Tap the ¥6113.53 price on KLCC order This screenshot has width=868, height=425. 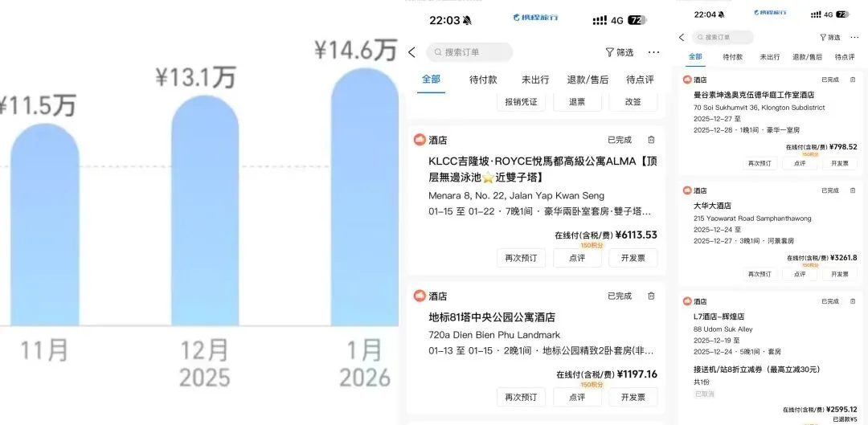tap(636, 235)
